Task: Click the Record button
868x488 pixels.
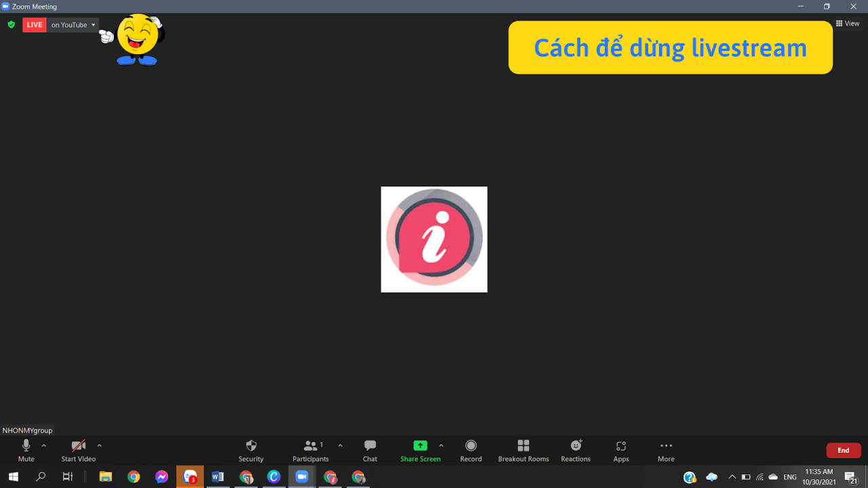Action: click(471, 449)
